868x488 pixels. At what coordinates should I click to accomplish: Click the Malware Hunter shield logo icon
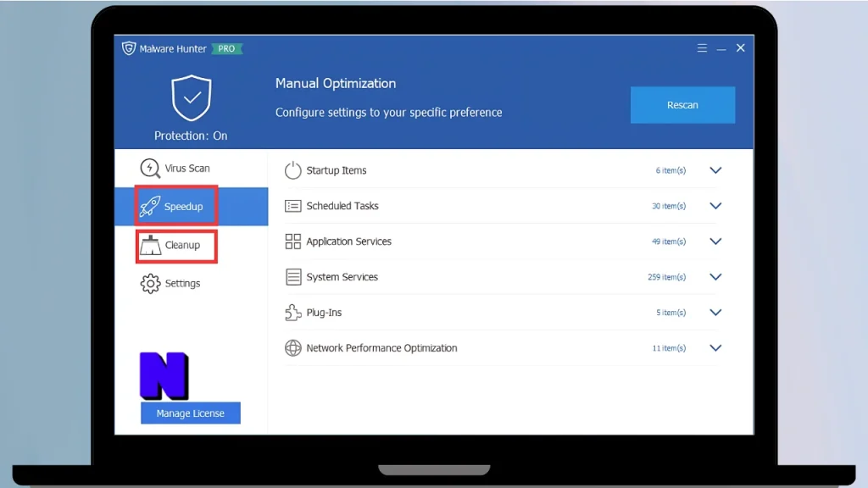pos(129,48)
